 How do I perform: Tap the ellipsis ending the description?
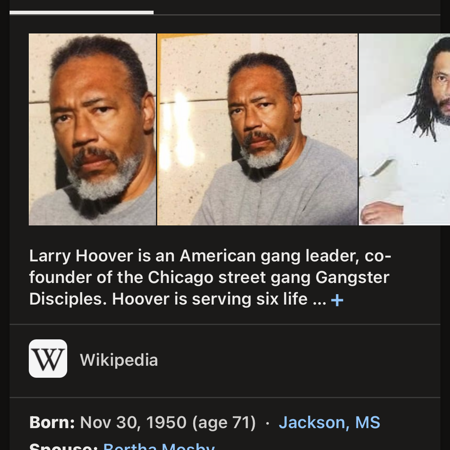coord(319,300)
